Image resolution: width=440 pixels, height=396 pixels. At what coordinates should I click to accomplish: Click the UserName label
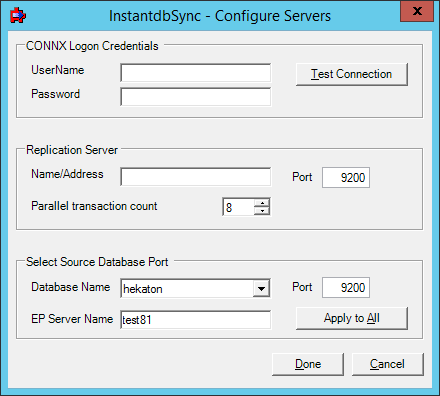[x=58, y=70]
